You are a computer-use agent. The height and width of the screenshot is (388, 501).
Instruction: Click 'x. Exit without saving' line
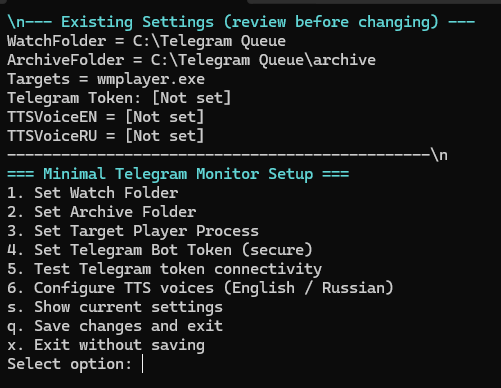click(x=106, y=345)
